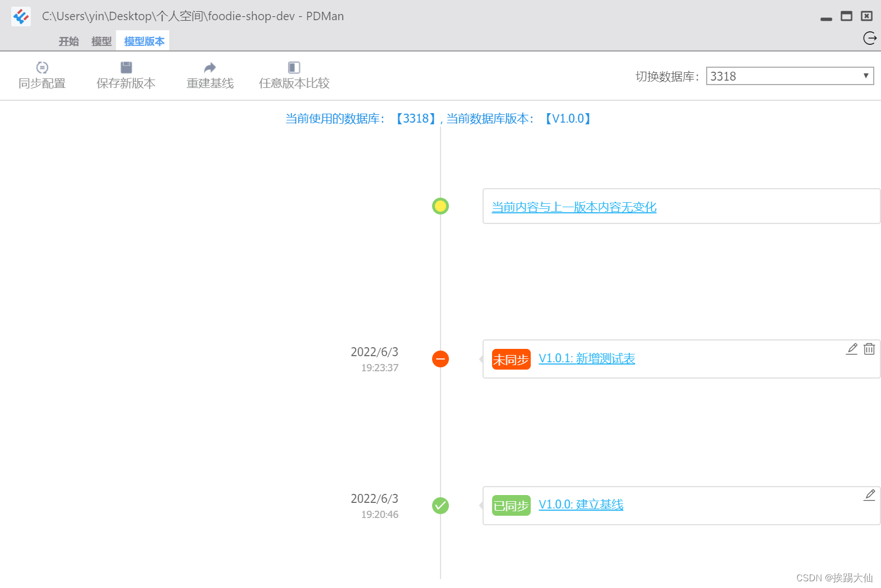This screenshot has width=881, height=588.
Task: Click the green synced checkmark marker for V1.0.0
Action: [440, 505]
